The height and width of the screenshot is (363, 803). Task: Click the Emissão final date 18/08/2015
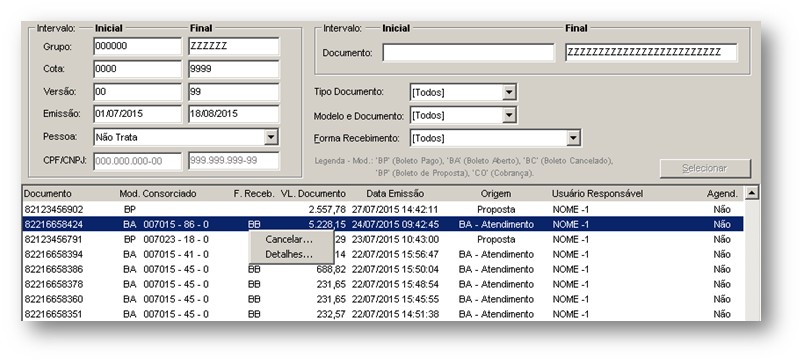tap(234, 114)
